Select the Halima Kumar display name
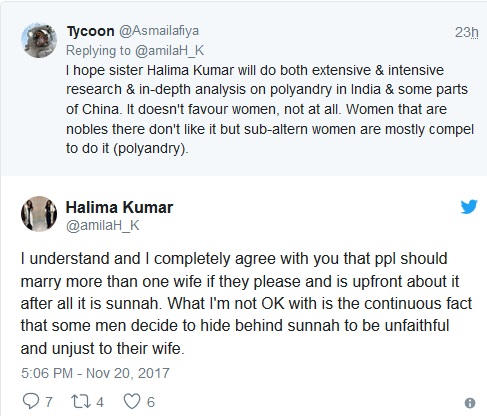This screenshot has width=487, height=416. click(119, 207)
